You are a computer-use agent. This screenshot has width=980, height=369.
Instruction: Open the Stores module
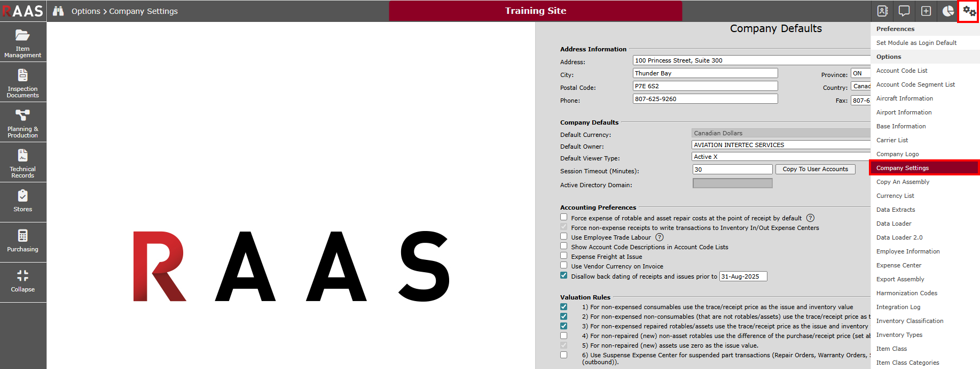pyautogui.click(x=23, y=203)
